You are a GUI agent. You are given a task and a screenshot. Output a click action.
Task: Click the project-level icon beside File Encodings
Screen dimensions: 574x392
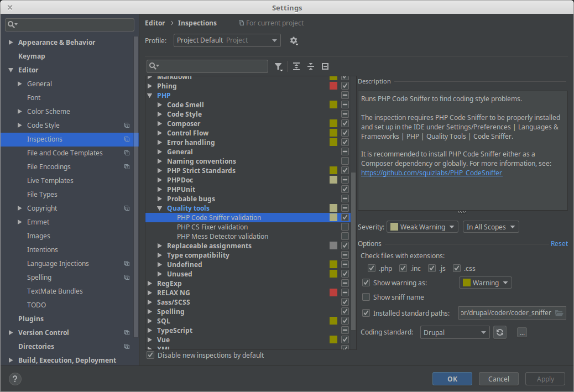[x=127, y=166]
